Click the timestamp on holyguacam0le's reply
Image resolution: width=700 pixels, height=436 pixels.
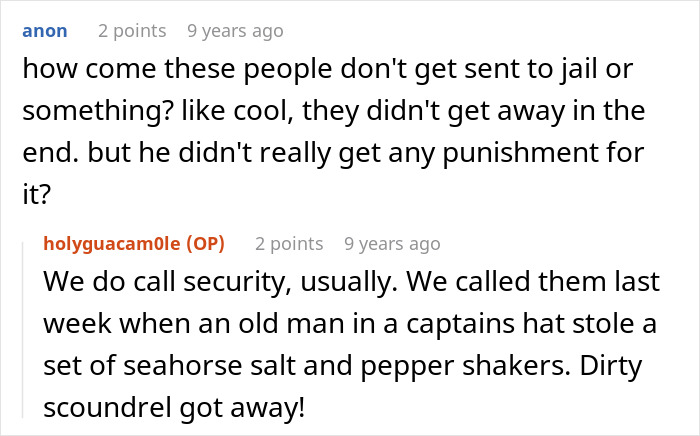pos(391,244)
